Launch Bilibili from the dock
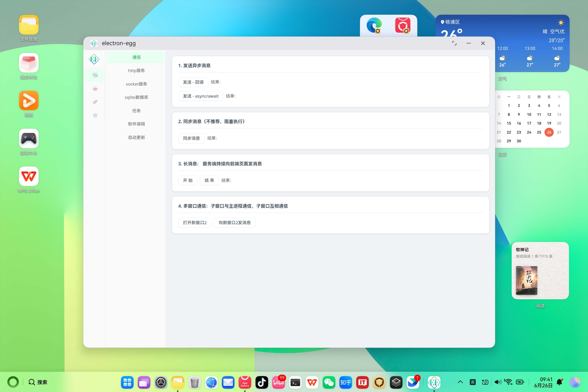This screenshot has width=588, height=392. pyautogui.click(x=278, y=382)
